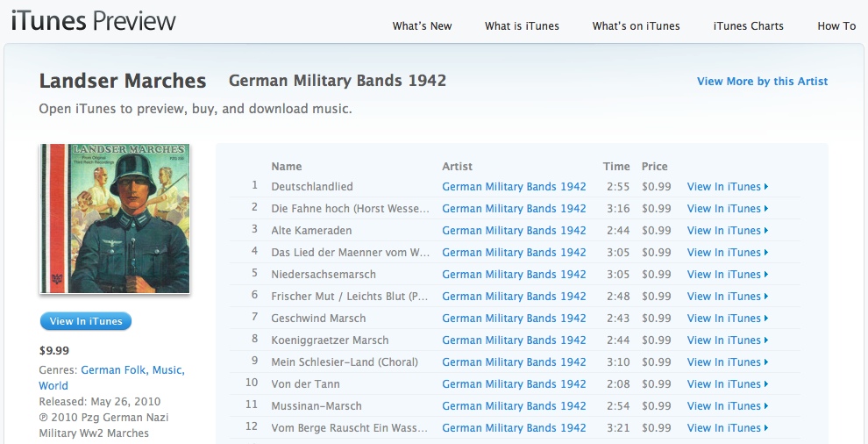Select the Von der Tann track name
This screenshot has width=868, height=444.
pos(305,384)
